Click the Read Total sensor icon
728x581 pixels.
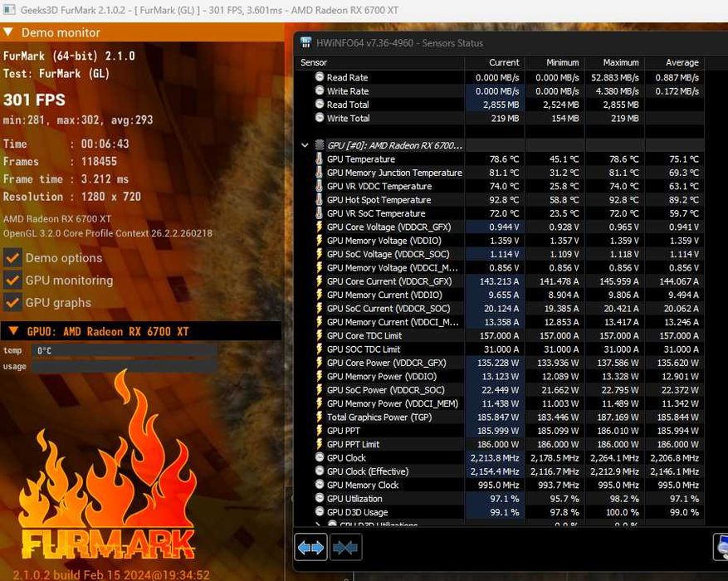coord(320,104)
